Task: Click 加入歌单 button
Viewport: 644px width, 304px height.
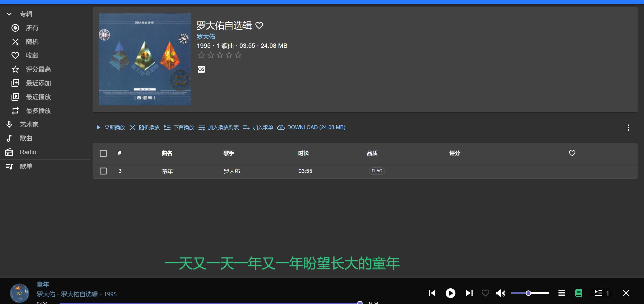Action: (258, 127)
